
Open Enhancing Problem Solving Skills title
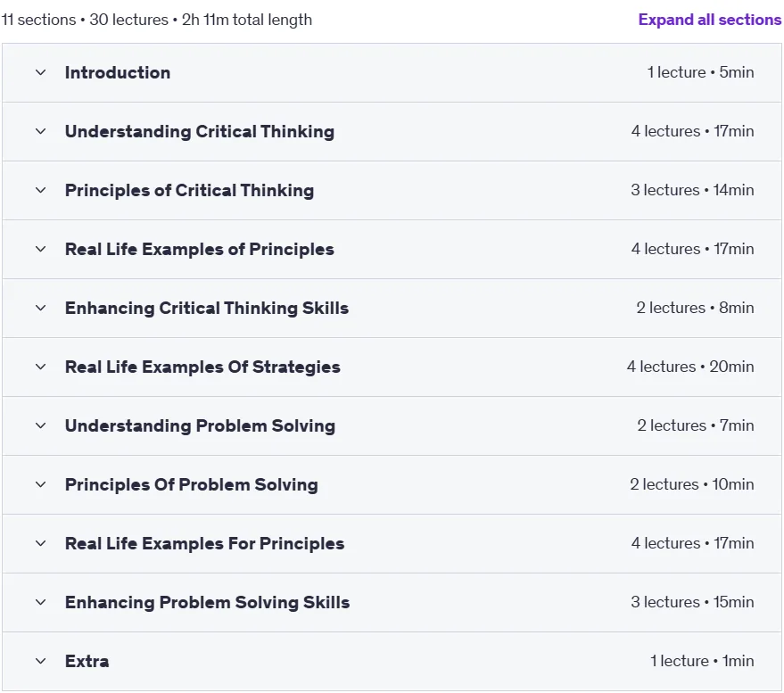click(x=207, y=603)
